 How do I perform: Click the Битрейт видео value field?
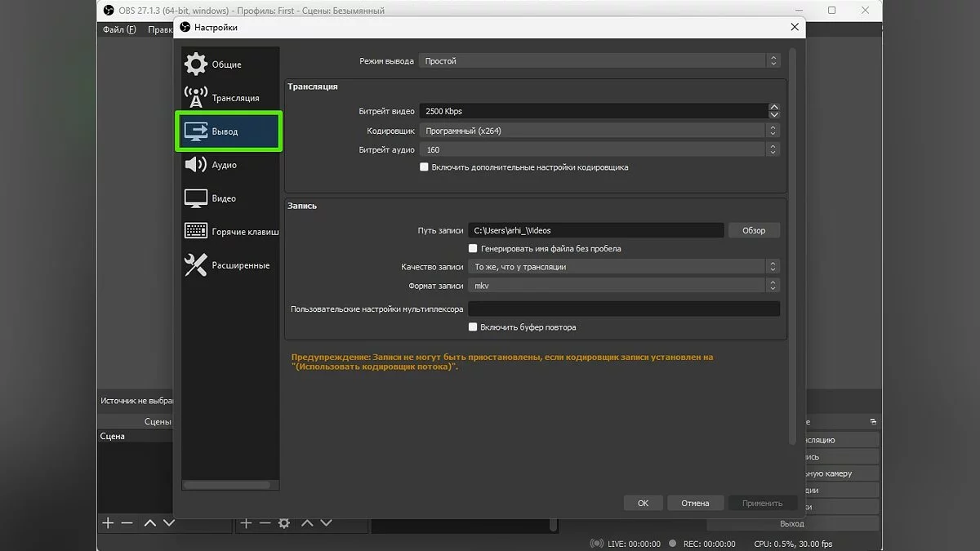[593, 111]
